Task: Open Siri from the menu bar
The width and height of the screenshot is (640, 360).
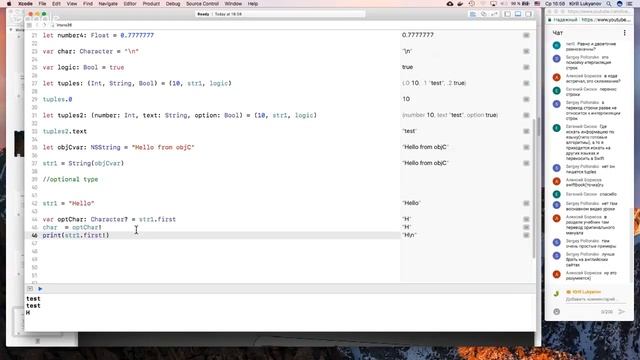Action: [x=620, y=4]
